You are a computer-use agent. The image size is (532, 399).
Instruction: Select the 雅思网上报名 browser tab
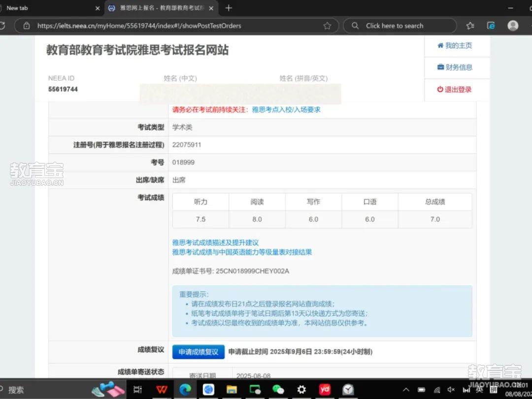[162, 8]
